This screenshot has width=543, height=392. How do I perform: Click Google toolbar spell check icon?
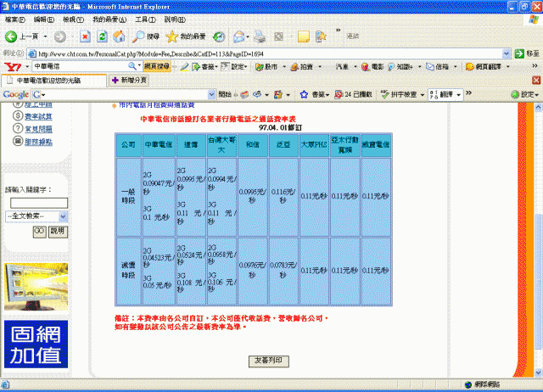tap(384, 94)
